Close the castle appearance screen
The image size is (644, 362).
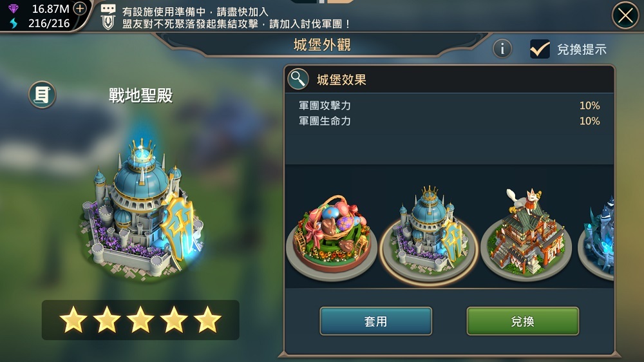(625, 15)
